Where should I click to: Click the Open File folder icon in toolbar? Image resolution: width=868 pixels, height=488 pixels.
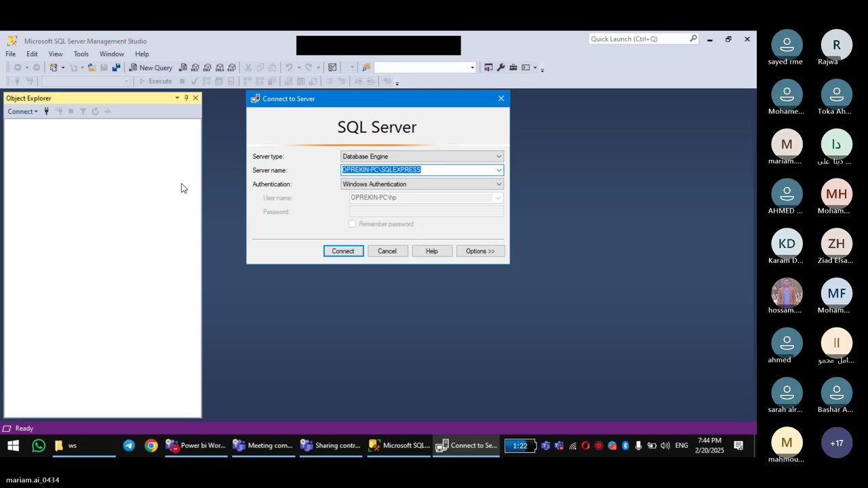click(x=92, y=67)
